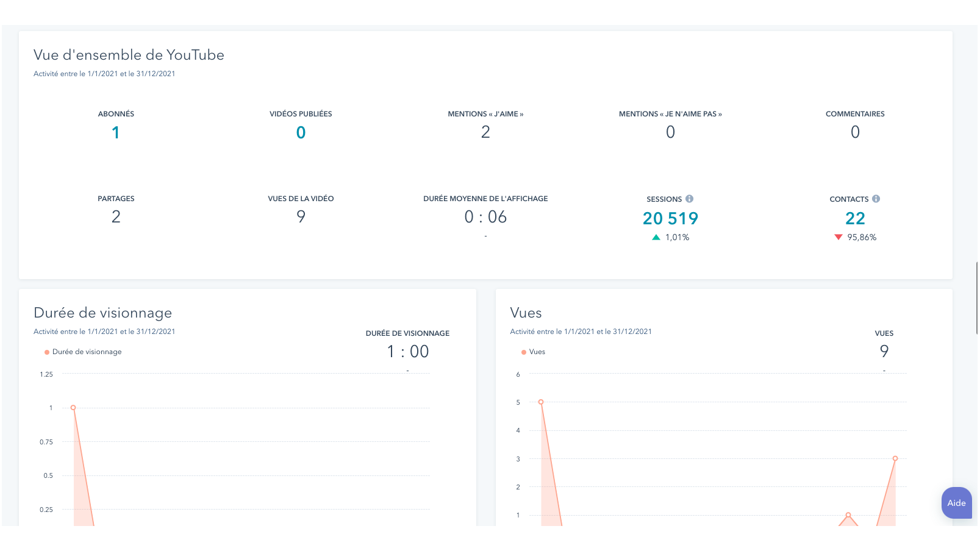
Task: Open the Aide help button
Action: [956, 503]
